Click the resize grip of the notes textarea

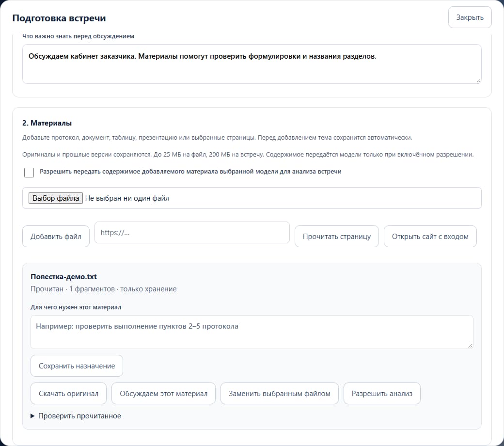478,80
